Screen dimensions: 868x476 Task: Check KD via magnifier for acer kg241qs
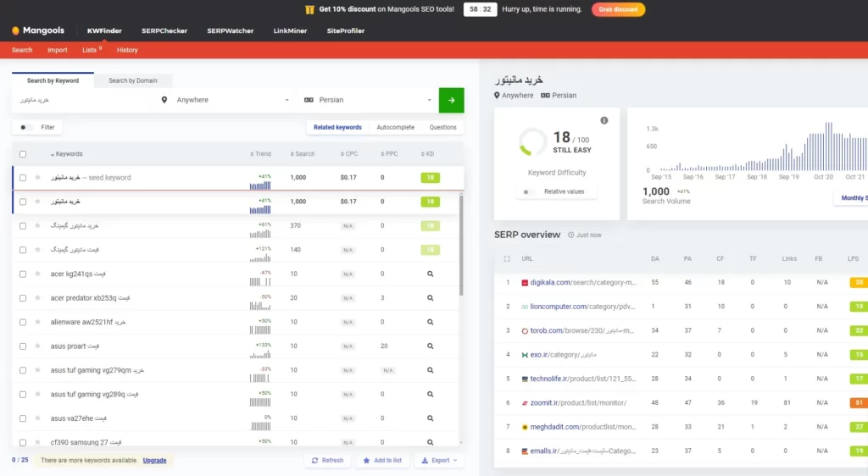[x=430, y=274]
